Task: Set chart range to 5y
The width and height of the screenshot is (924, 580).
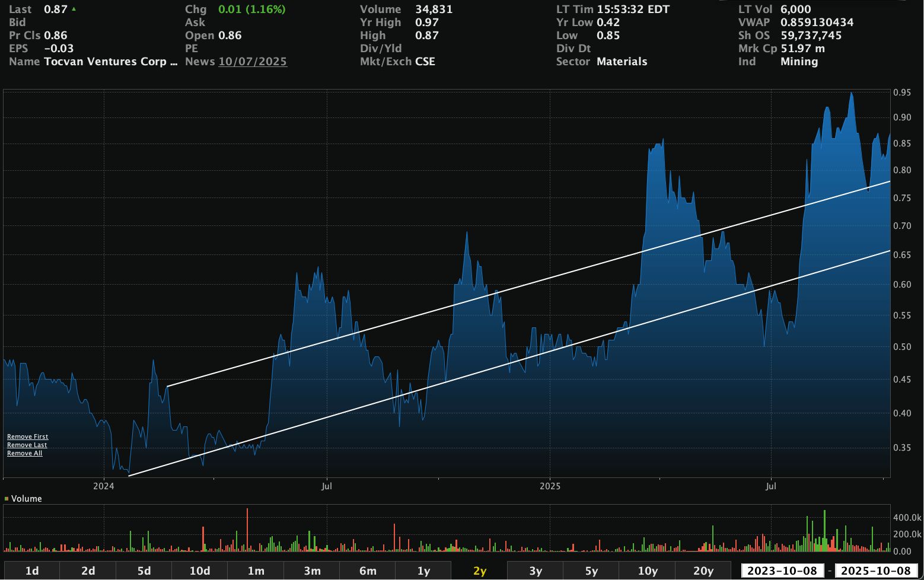Action: point(591,571)
